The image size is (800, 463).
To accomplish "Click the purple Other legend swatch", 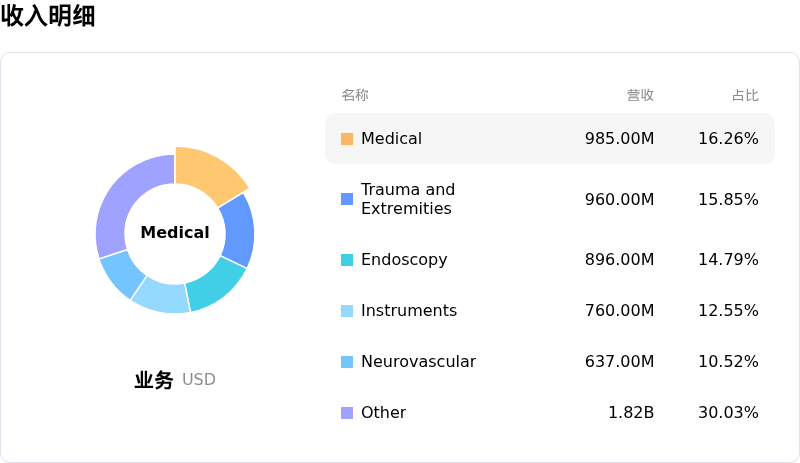I will pos(347,413).
